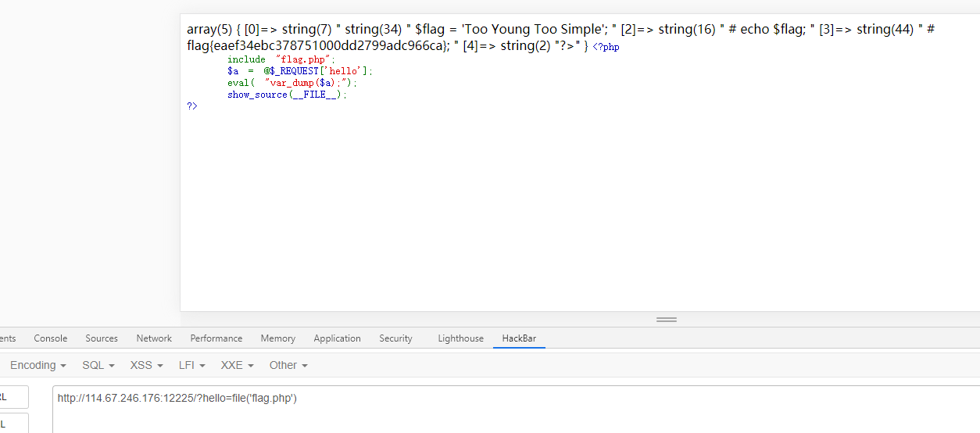Image resolution: width=980 pixels, height=433 pixels.
Task: Expand the Encoding dropdown in HackBar
Action: click(x=38, y=365)
